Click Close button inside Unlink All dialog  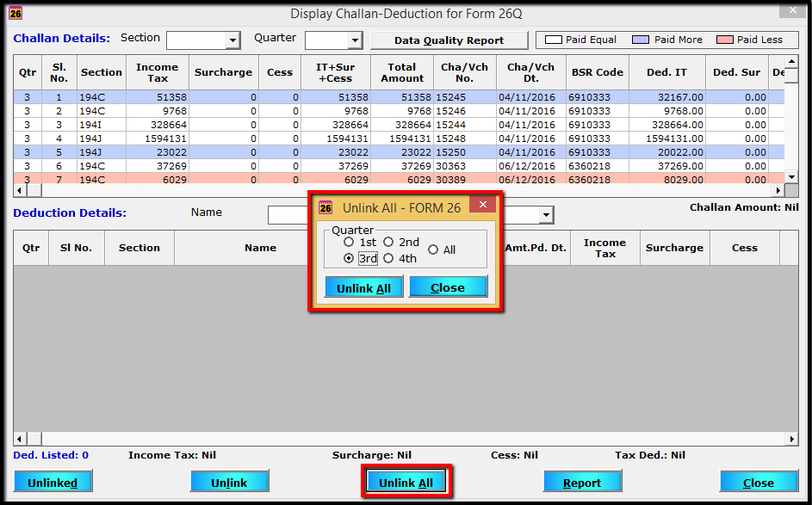448,287
